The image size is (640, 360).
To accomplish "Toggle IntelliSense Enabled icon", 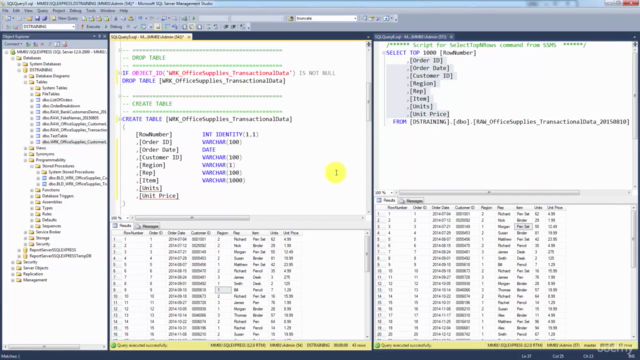I will click(158, 27).
